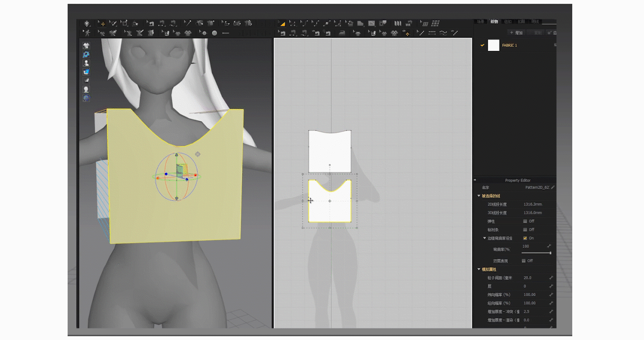Select the steam Iron tool
The image size is (644, 340).
342,33
